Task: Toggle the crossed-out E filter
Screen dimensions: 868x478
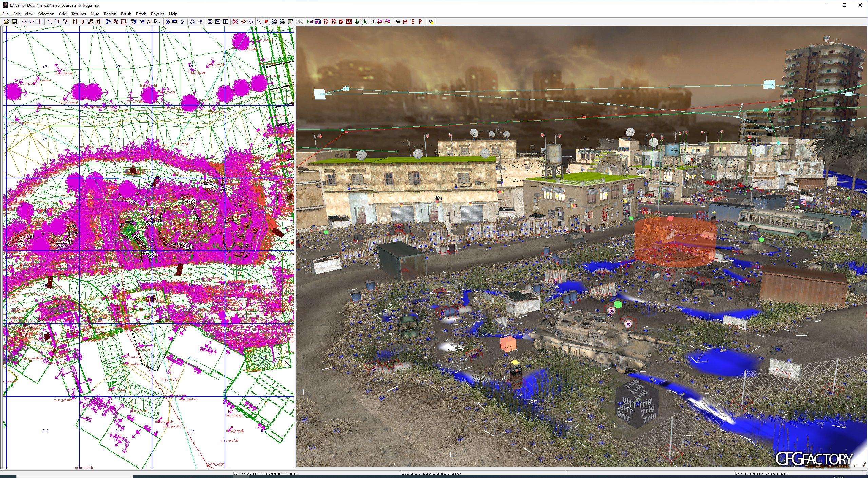Action: (325, 22)
